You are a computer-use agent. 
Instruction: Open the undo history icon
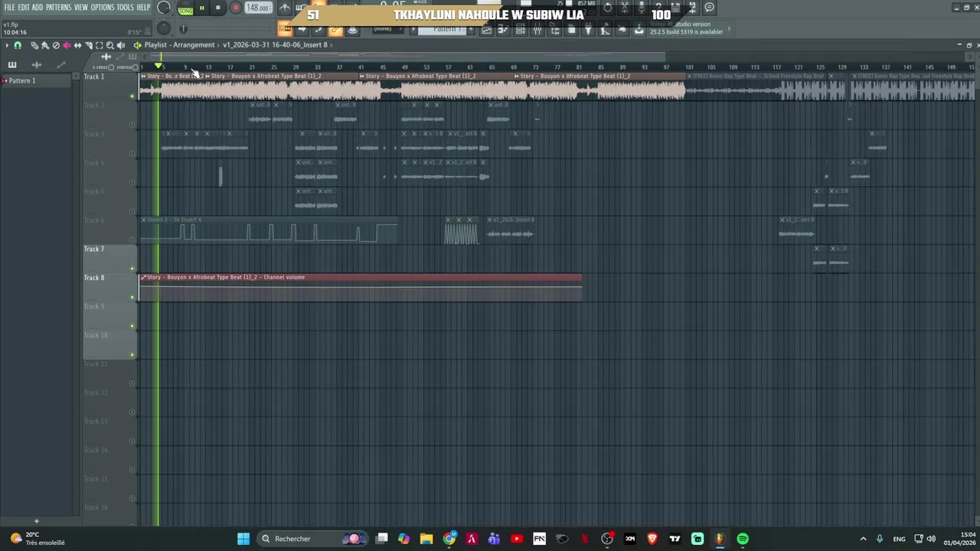(607, 8)
